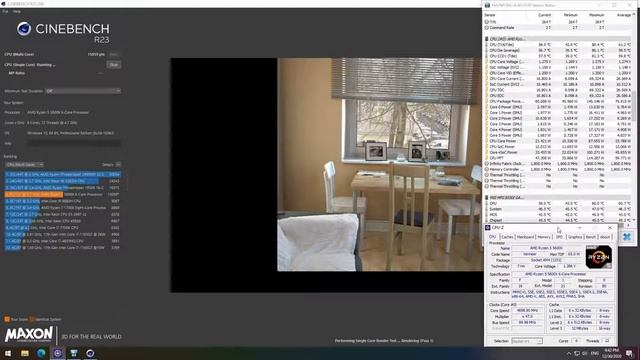Image resolution: width=640 pixels, height=360 pixels.
Task: Open the taskbar clock and calendar
Action: click(x=612, y=353)
